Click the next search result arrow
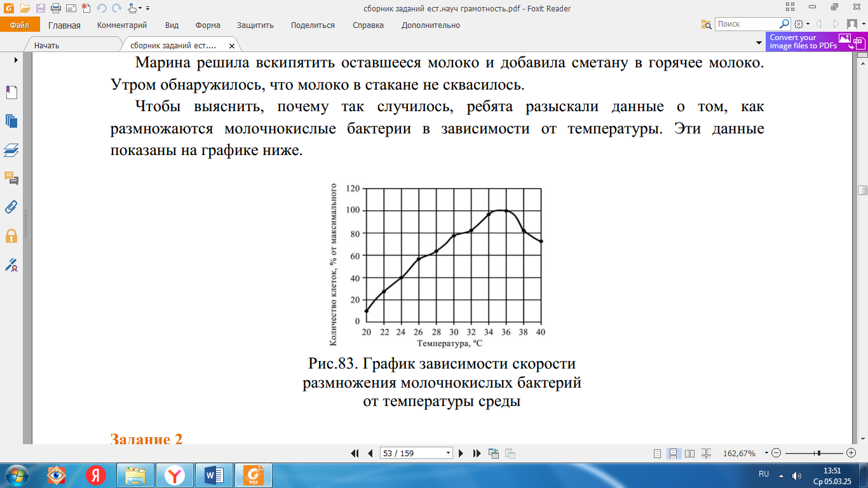868x488 pixels. click(837, 24)
